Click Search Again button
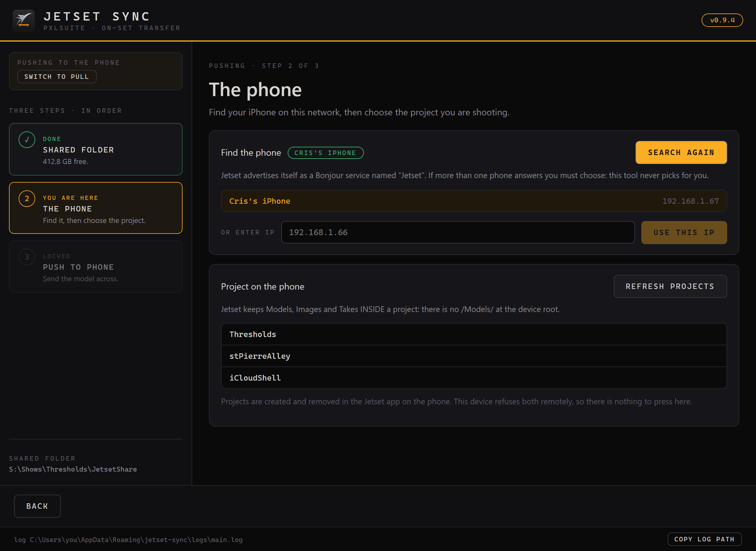The height and width of the screenshot is (551, 756). click(x=681, y=152)
